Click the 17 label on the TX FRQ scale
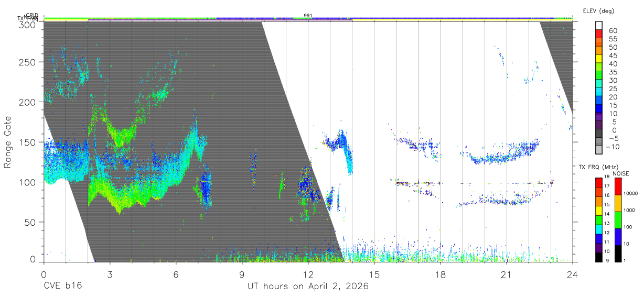Viewport: 644px width, 297px height. pos(606,186)
